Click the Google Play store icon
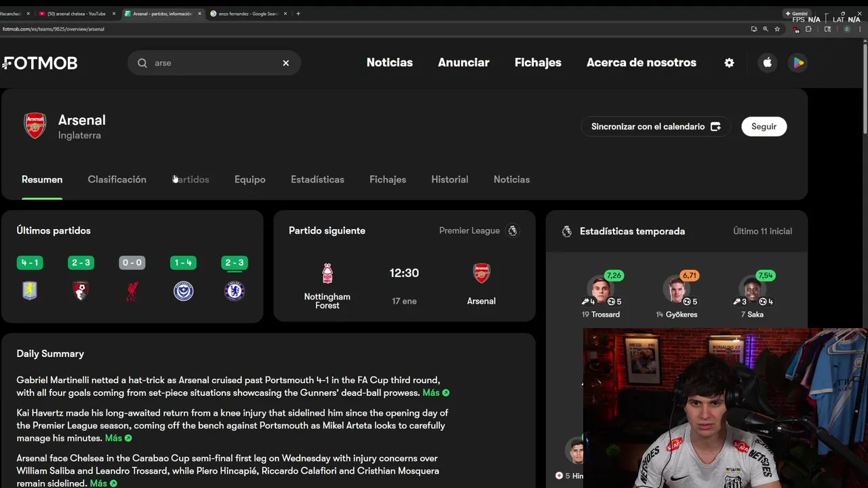The image size is (868, 488). click(798, 62)
